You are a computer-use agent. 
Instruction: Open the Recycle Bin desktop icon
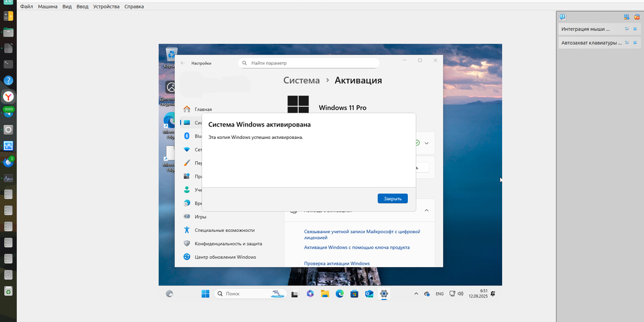click(x=171, y=57)
